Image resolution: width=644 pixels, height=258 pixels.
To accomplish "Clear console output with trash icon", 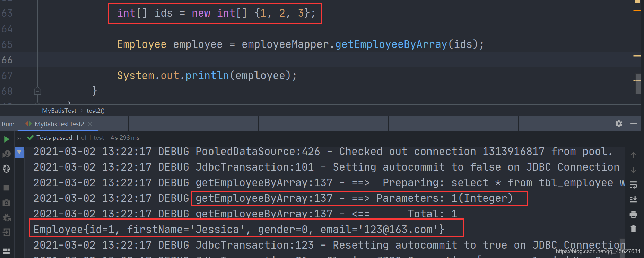I will tap(633, 229).
